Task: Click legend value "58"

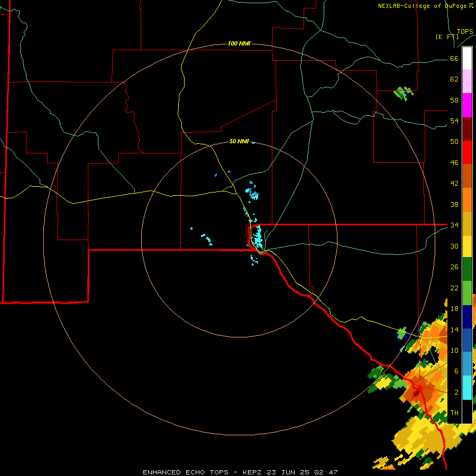Action: click(x=454, y=100)
